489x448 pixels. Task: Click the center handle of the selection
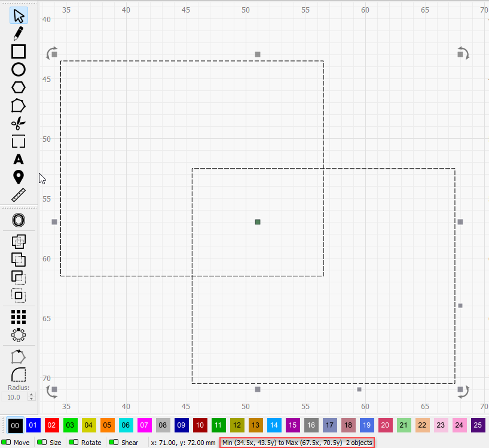258,222
